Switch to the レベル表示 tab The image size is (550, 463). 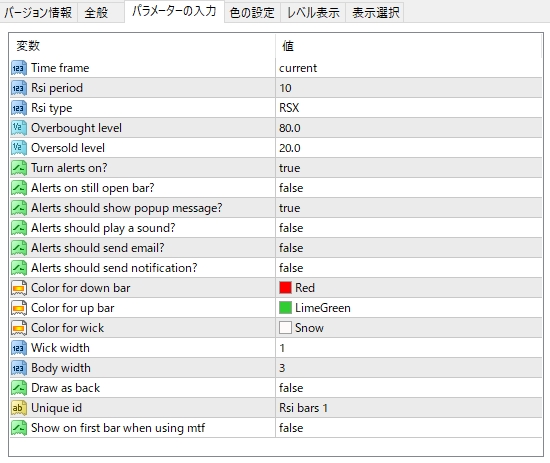(x=313, y=13)
